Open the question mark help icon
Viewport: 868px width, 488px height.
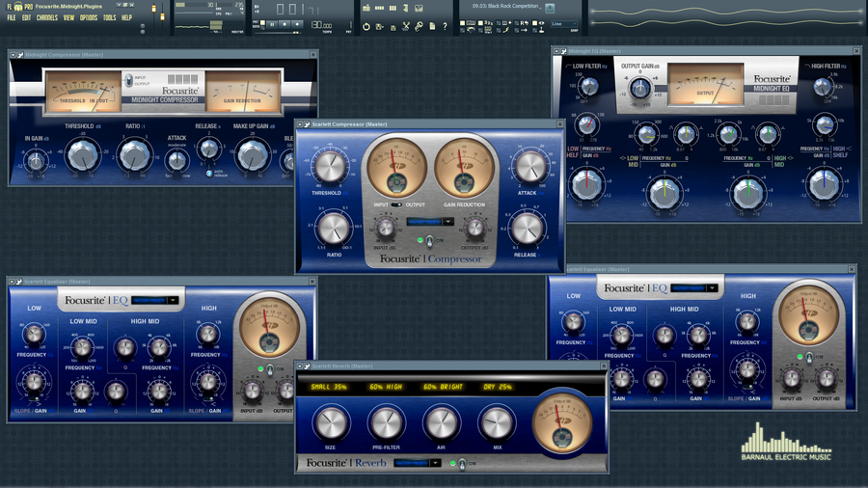coord(445,26)
